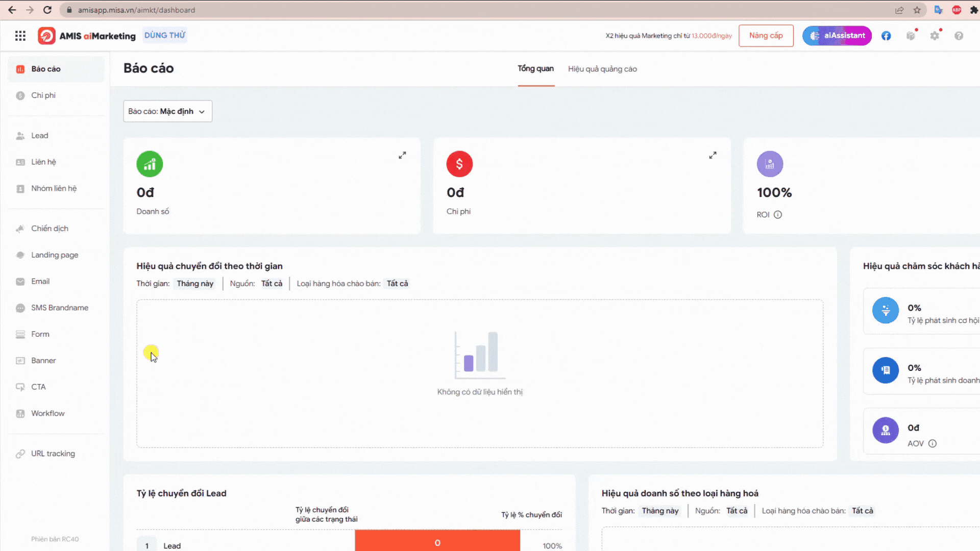Screen dimensions: 980x551
Task: Open the Lead sidebar item
Action: tap(56, 136)
